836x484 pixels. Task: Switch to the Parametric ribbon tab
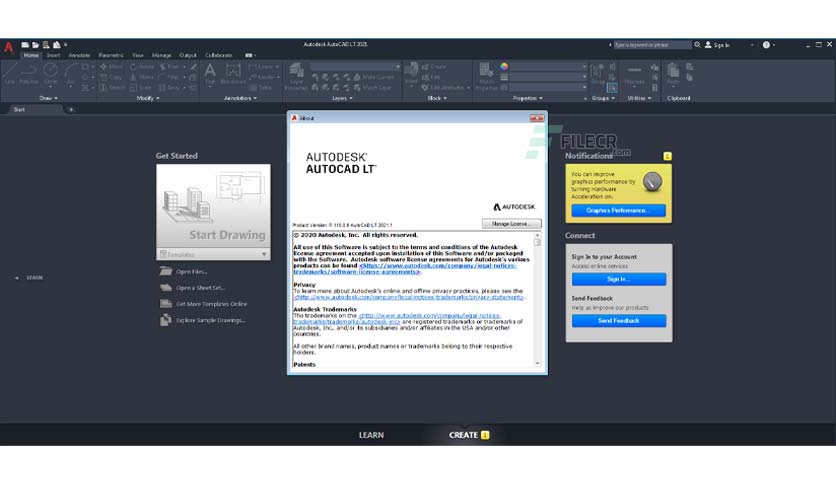pos(111,55)
